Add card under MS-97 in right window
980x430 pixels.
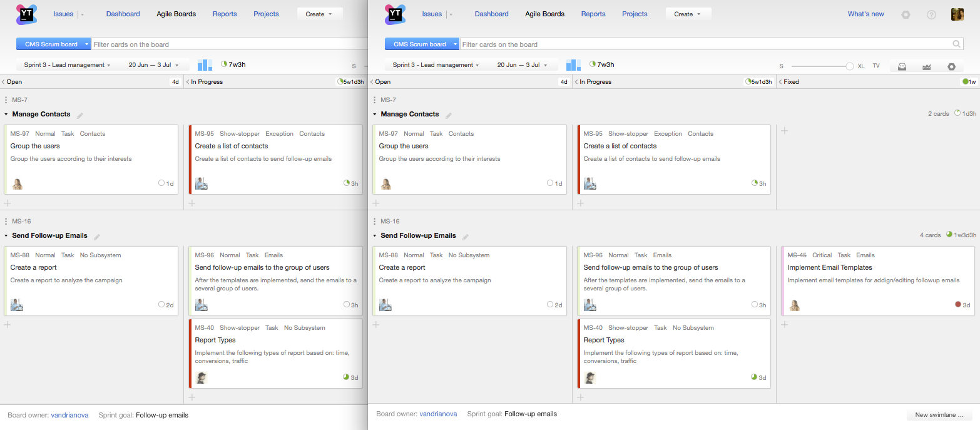click(376, 203)
